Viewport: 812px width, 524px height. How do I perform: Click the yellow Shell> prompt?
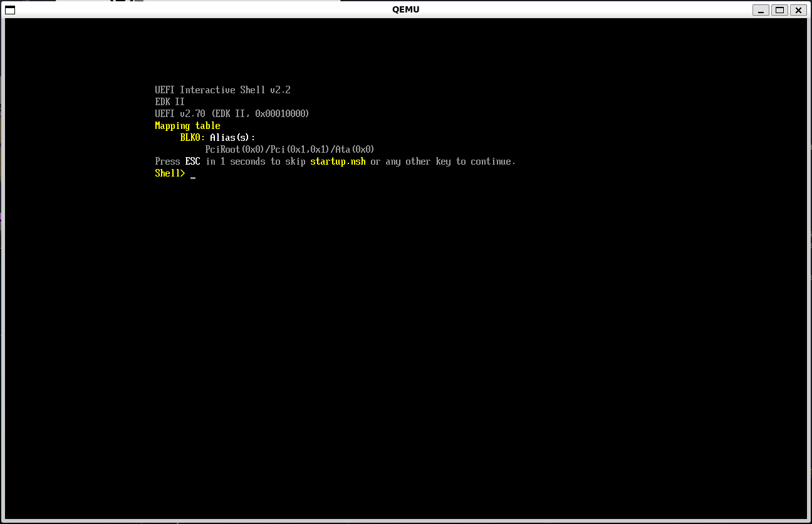pos(170,173)
